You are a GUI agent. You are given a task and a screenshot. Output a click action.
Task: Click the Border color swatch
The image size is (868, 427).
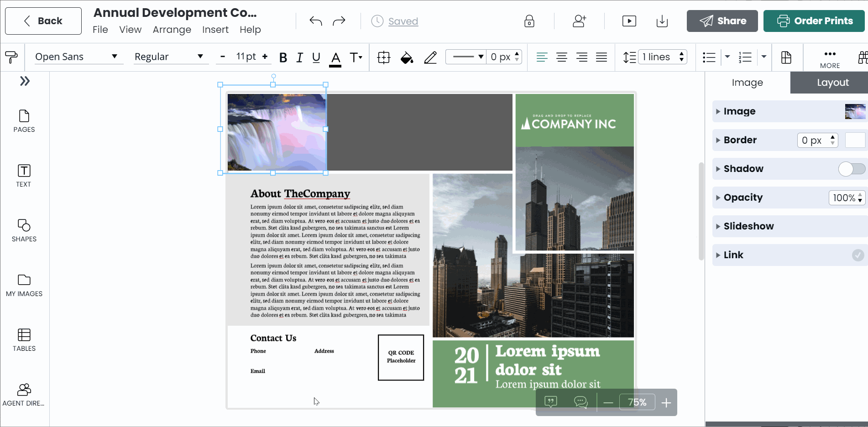(855, 140)
